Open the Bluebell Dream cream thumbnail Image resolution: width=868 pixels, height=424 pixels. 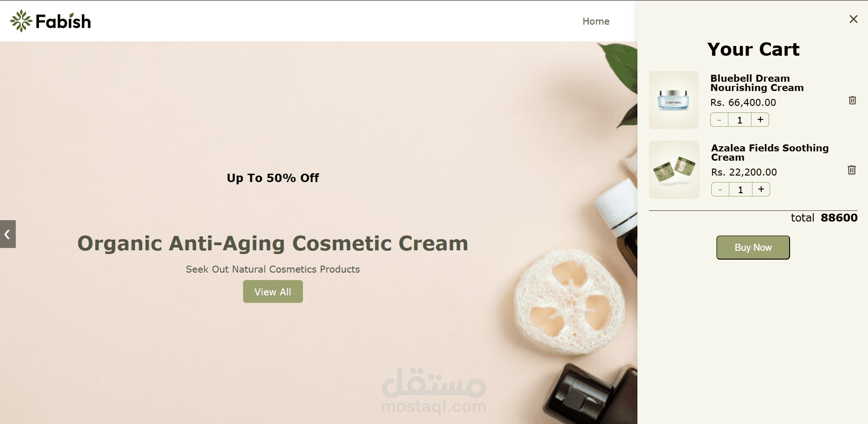pos(674,100)
